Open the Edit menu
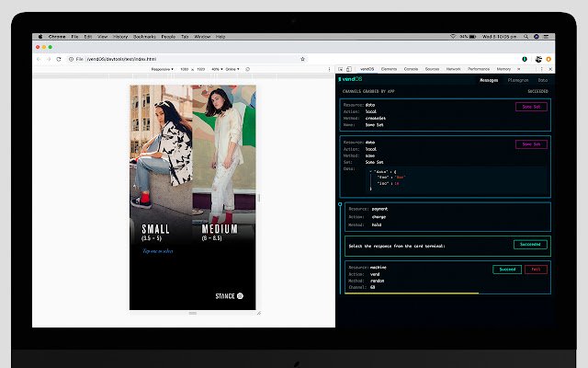 88,37
